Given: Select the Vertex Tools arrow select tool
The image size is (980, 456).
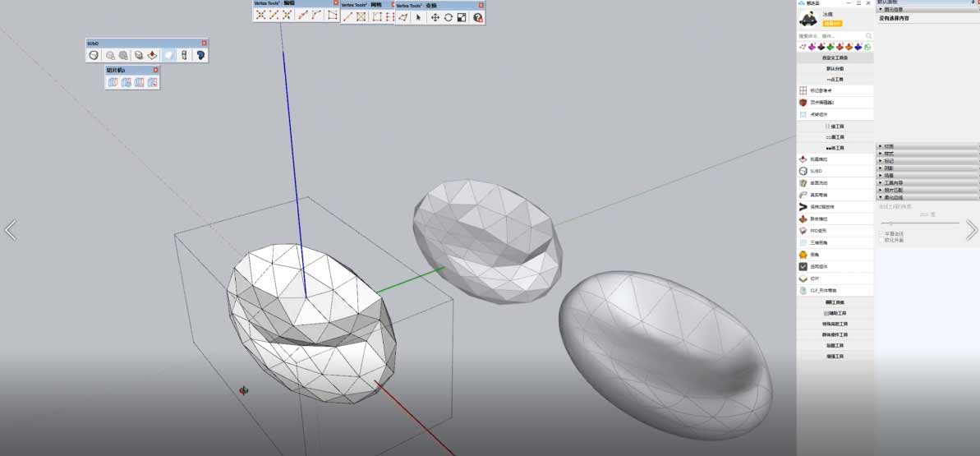Looking at the screenshot, I should pyautogui.click(x=418, y=17).
